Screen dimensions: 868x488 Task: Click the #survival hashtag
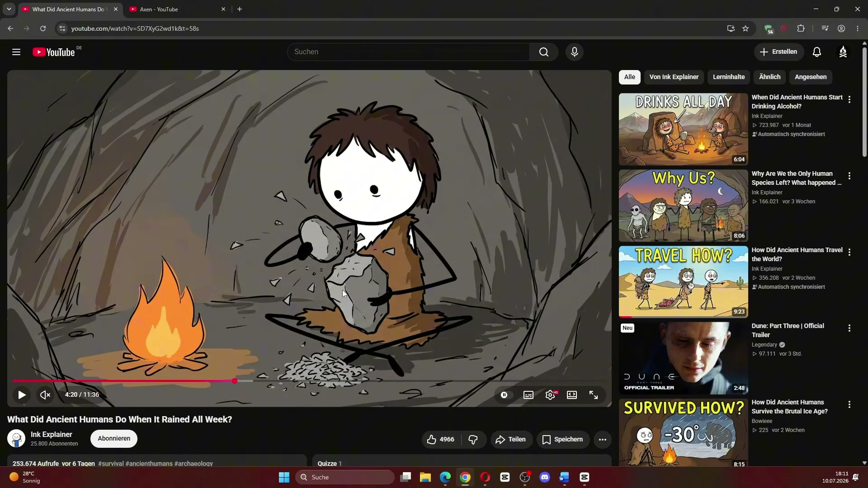111,464
